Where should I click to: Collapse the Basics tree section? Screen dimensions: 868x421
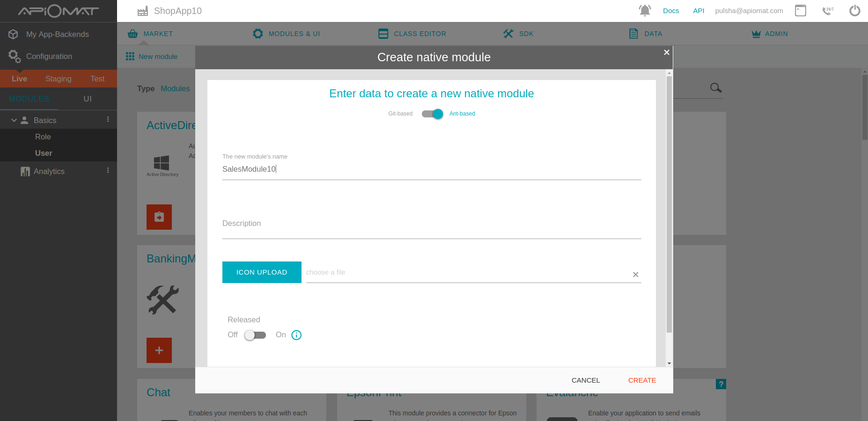click(14, 120)
